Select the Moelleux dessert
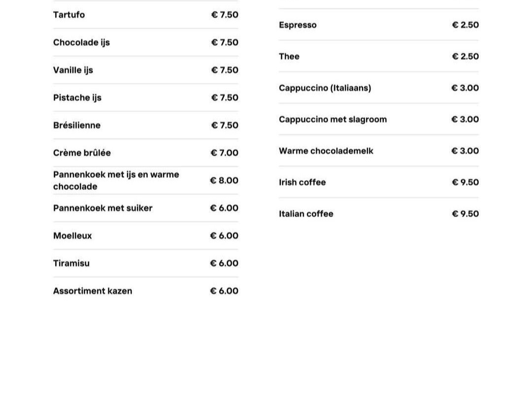The image size is (532, 398). click(72, 235)
